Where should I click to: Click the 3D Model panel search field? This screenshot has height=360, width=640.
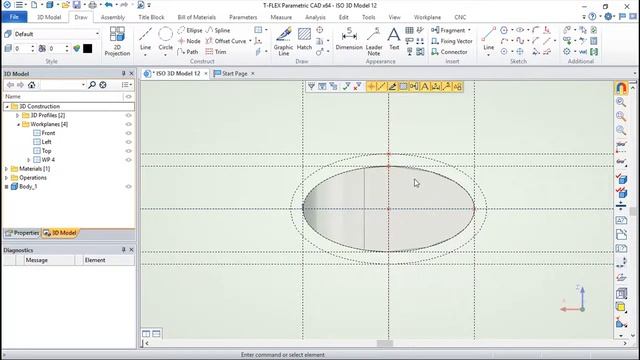click(x=60, y=84)
